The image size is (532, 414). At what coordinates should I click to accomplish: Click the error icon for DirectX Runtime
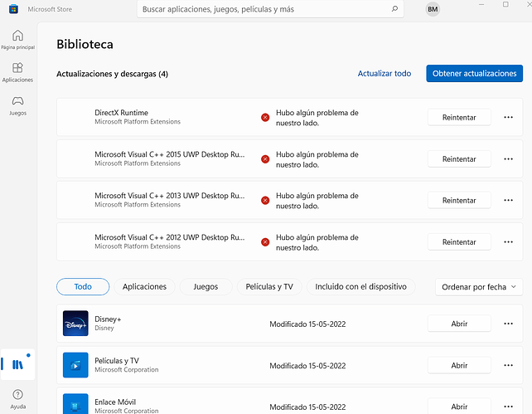pyautogui.click(x=265, y=118)
